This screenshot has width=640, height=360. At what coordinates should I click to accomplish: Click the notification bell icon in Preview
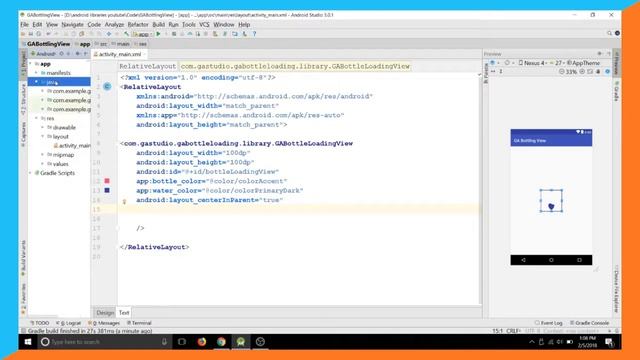tap(598, 71)
